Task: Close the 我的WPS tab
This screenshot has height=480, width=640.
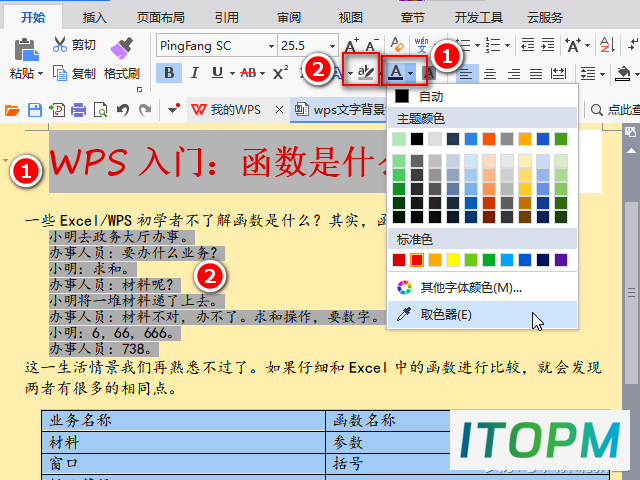Action: (279, 109)
